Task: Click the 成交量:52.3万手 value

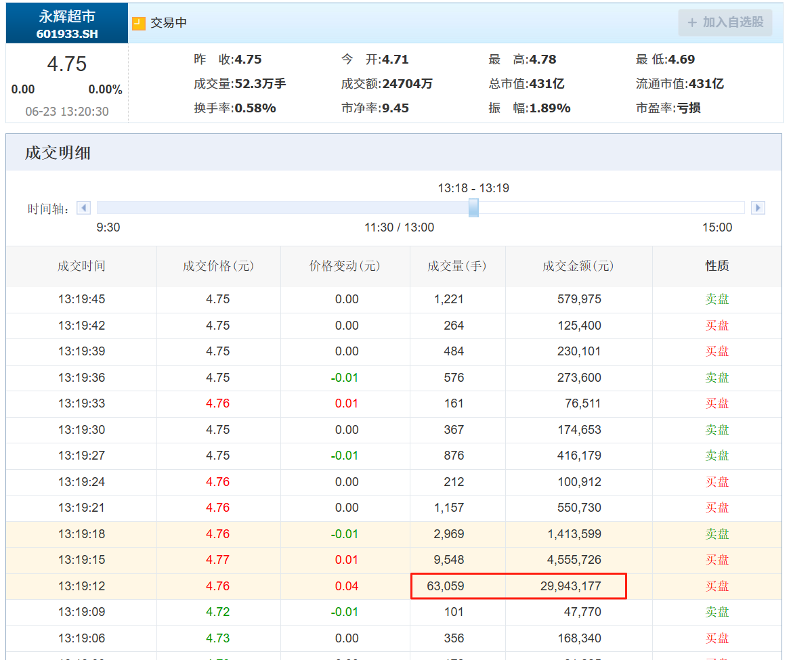Action: pos(240,84)
